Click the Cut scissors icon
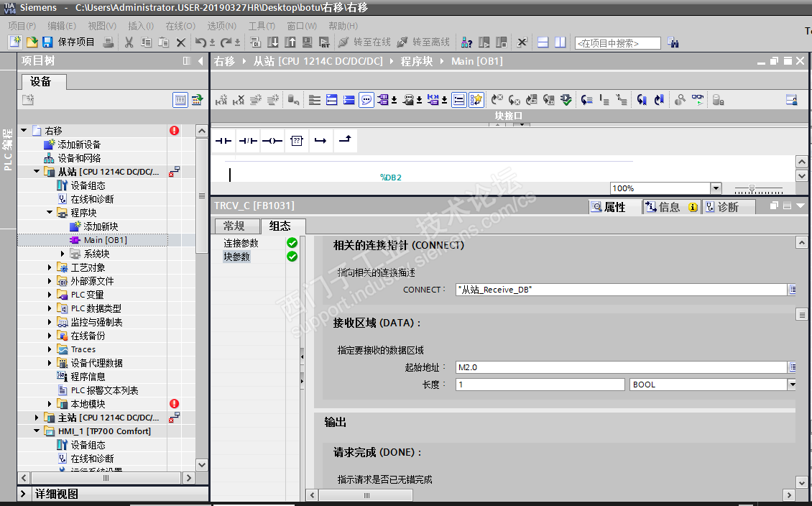Viewport: 812px width, 506px height. point(129,42)
